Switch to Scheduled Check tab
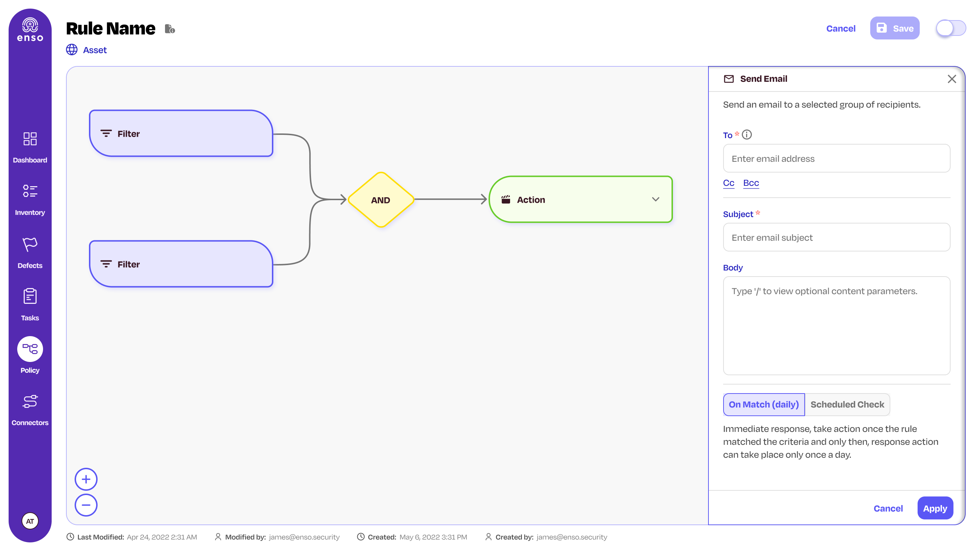980x551 pixels. 847,405
